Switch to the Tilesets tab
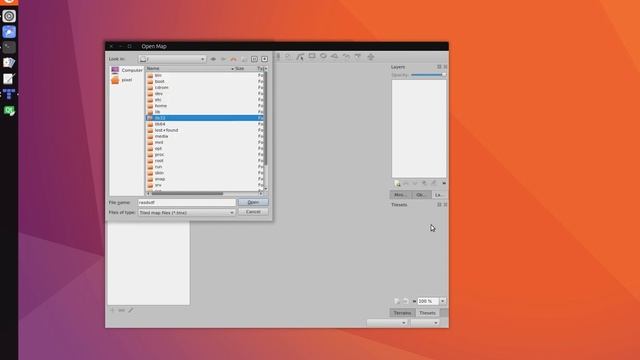The image size is (640, 360). coord(427,313)
